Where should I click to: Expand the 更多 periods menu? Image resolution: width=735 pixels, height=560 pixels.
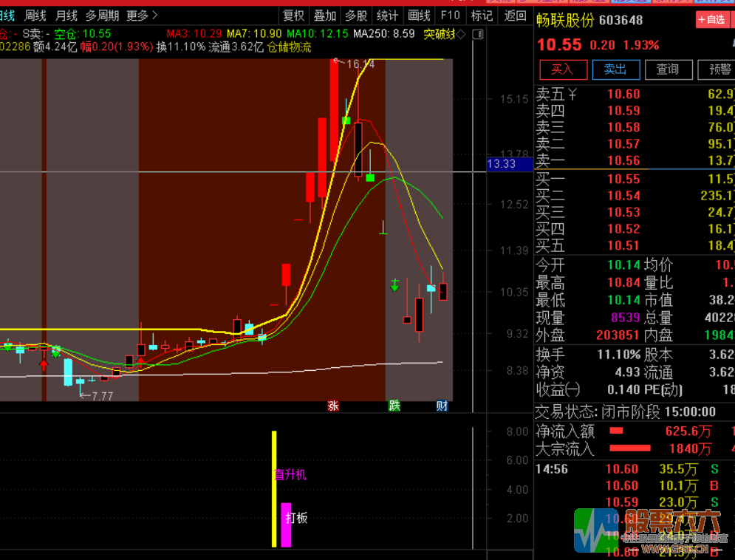click(x=142, y=16)
